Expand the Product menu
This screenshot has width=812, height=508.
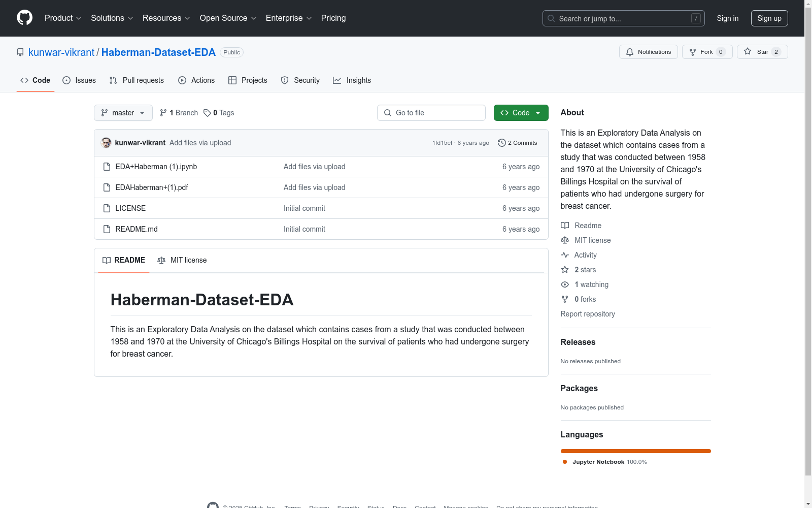(x=63, y=18)
